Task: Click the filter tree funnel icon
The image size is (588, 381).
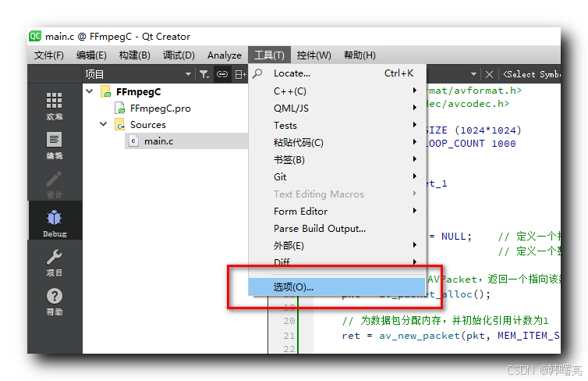Action: (x=204, y=74)
